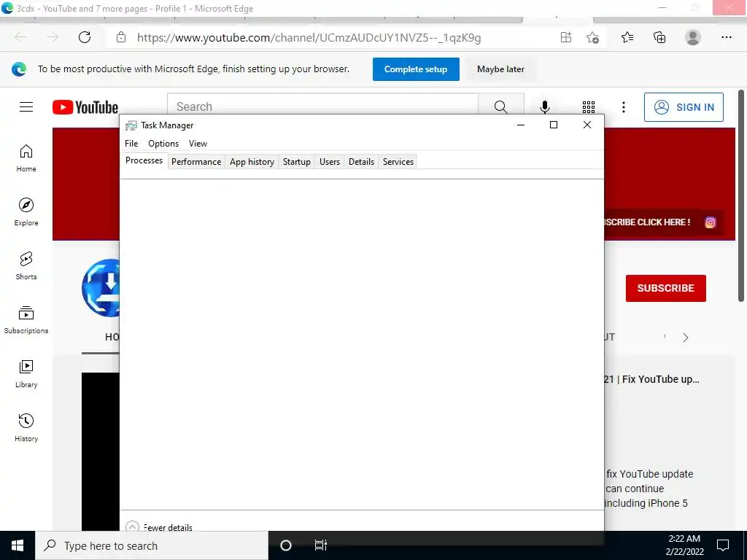Click the YouTube URL address bar

coord(309,38)
